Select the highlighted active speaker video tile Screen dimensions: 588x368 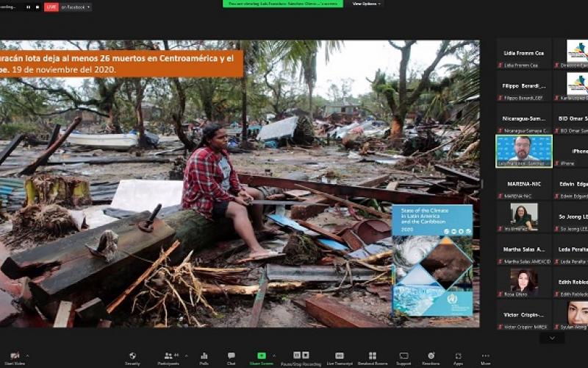tap(523, 150)
